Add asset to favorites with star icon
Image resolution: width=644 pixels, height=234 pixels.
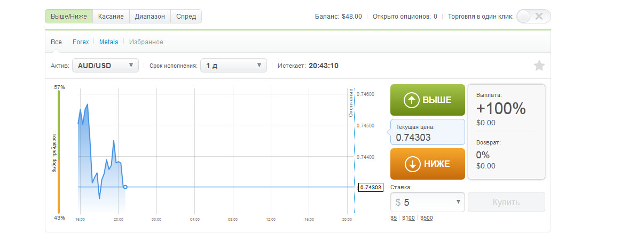pyautogui.click(x=539, y=66)
